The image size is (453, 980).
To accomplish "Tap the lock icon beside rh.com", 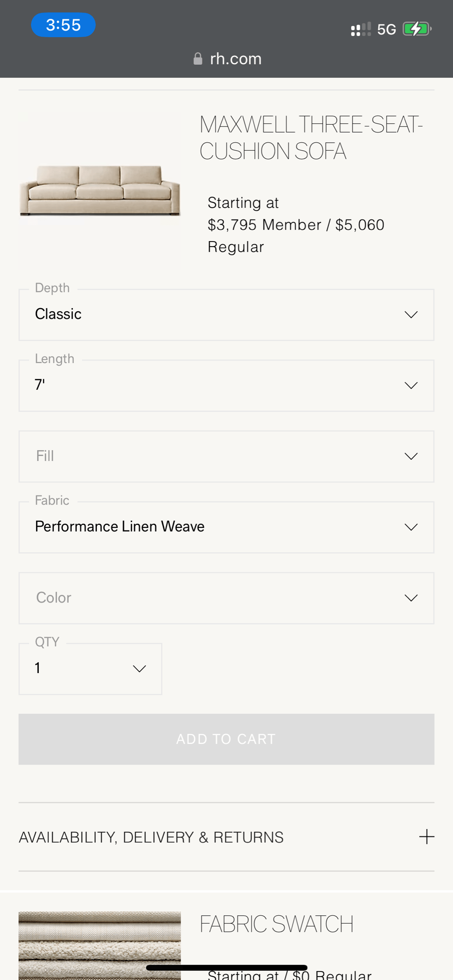I will click(198, 59).
